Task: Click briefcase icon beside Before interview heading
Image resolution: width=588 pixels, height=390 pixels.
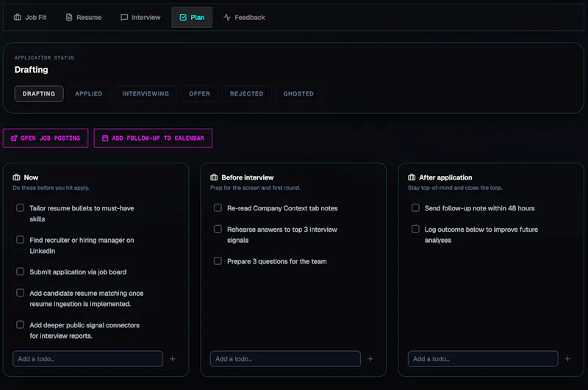Action: 214,177
